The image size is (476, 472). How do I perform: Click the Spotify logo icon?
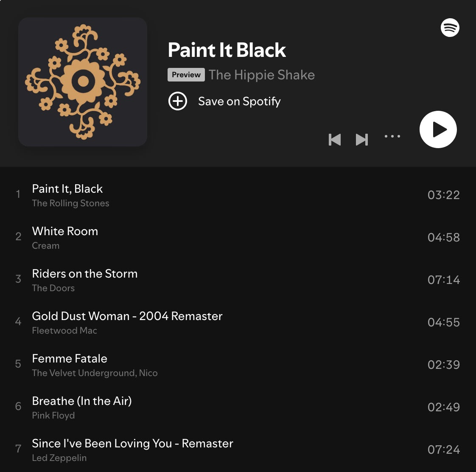(x=450, y=28)
